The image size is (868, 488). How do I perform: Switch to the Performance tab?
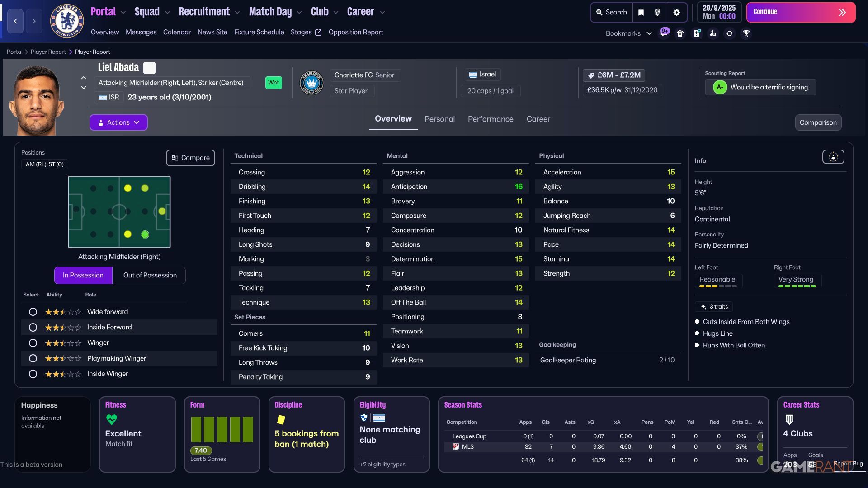pyautogui.click(x=490, y=119)
